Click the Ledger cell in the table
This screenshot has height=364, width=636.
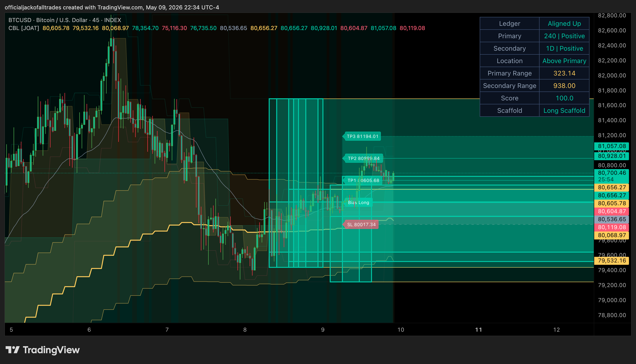click(510, 23)
